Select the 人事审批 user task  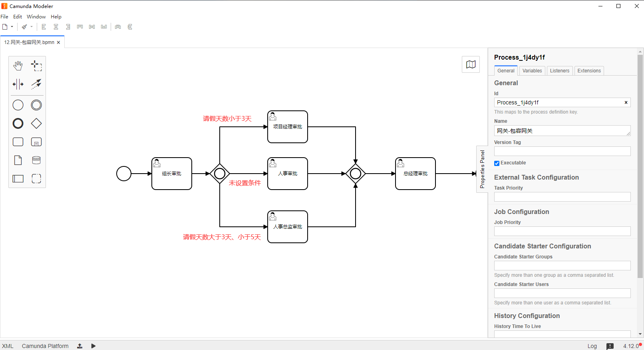(x=288, y=174)
